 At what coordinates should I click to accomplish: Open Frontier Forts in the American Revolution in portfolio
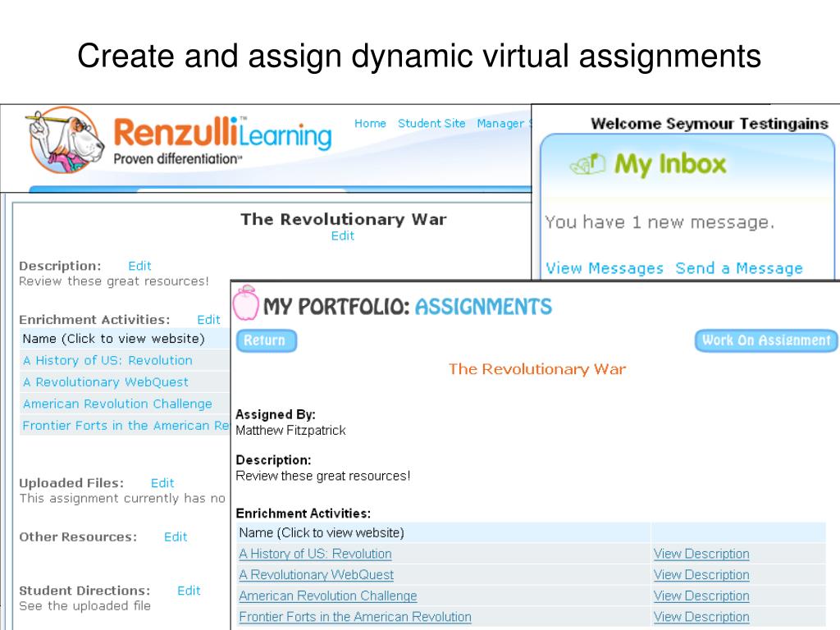[x=355, y=617]
